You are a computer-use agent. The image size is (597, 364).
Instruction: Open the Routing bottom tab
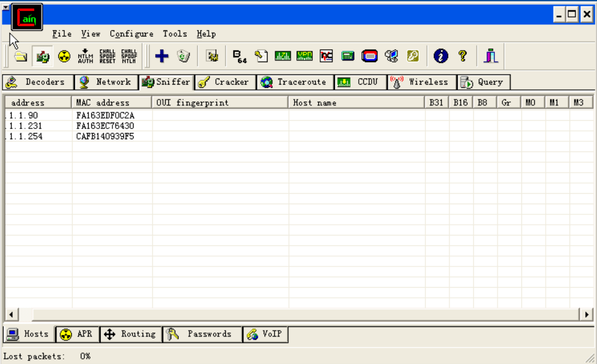point(131,334)
